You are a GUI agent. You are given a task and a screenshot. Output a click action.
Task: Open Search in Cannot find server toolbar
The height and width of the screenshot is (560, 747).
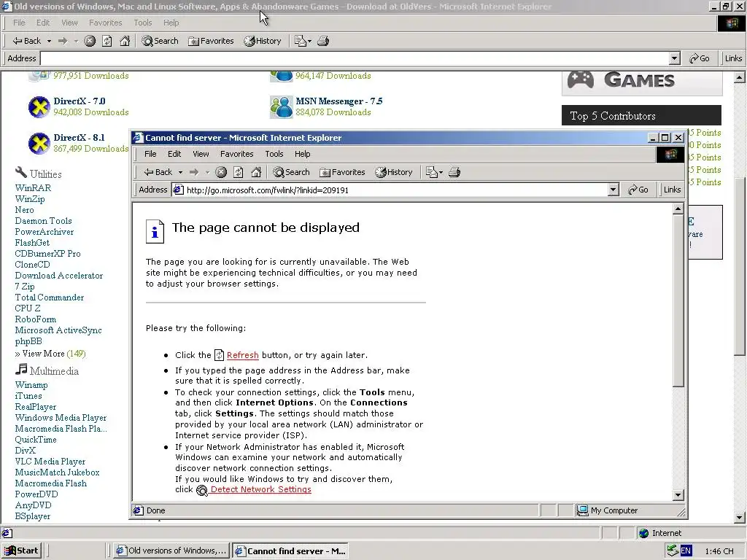pos(291,172)
